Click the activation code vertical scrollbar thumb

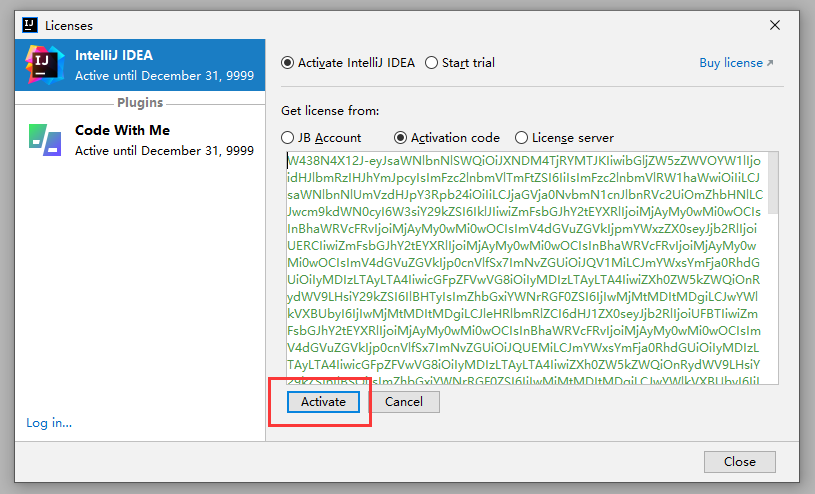(x=773, y=183)
